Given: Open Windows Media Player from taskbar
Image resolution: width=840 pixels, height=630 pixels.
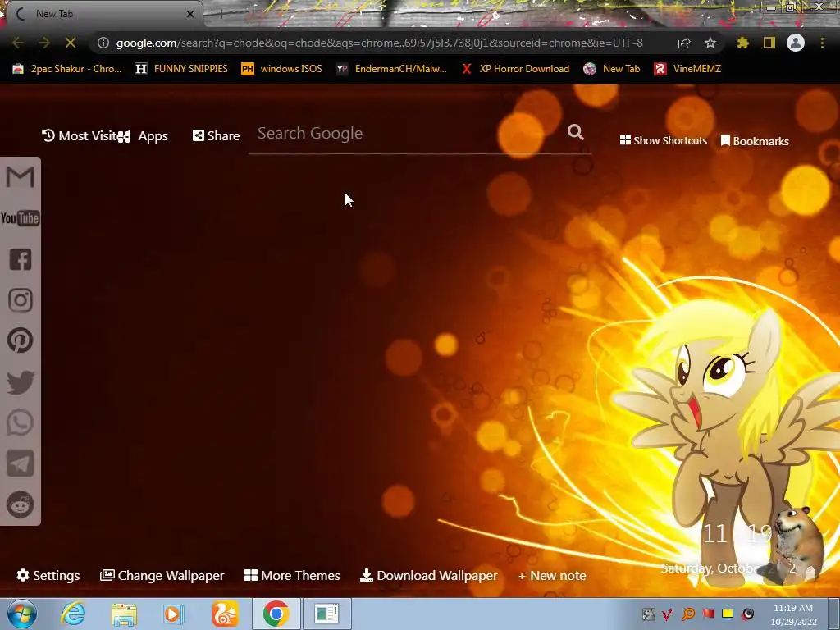Looking at the screenshot, I should click(174, 614).
